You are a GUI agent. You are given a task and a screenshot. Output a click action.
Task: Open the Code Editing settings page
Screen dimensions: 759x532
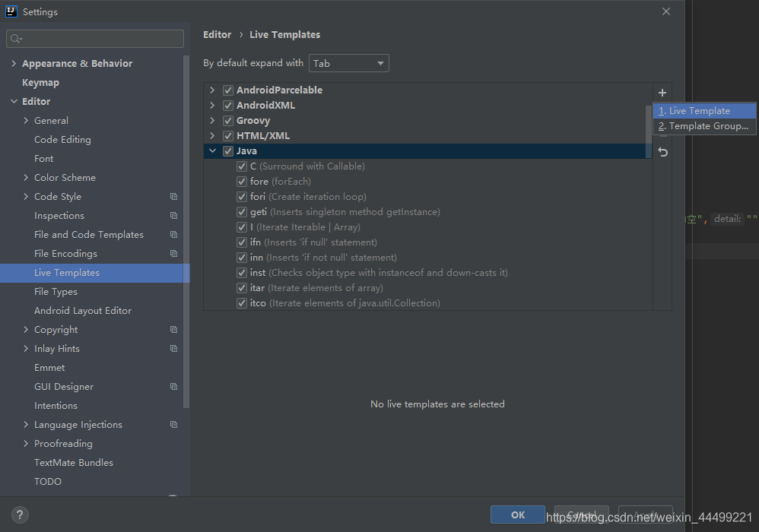click(62, 140)
